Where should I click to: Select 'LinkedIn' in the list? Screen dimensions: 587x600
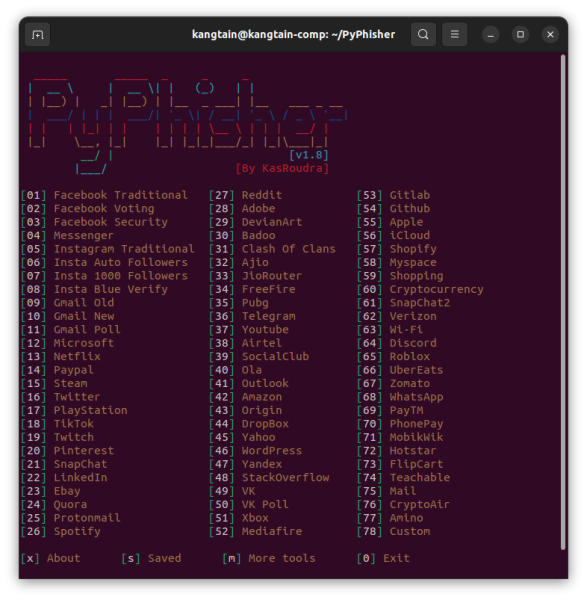coord(80,478)
